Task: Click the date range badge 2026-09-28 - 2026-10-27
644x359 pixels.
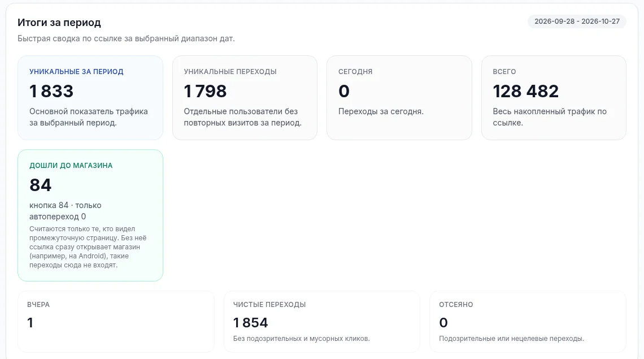Action: coord(577,21)
